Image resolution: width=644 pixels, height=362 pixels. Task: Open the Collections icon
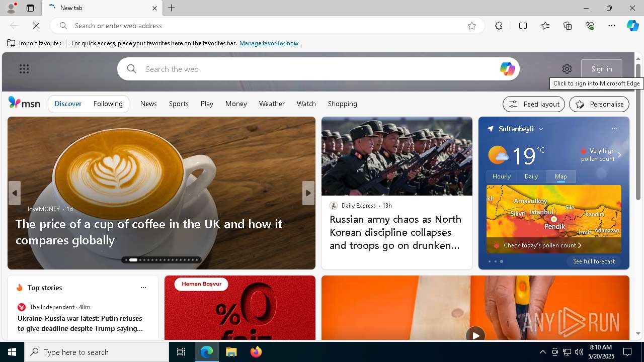click(x=568, y=26)
